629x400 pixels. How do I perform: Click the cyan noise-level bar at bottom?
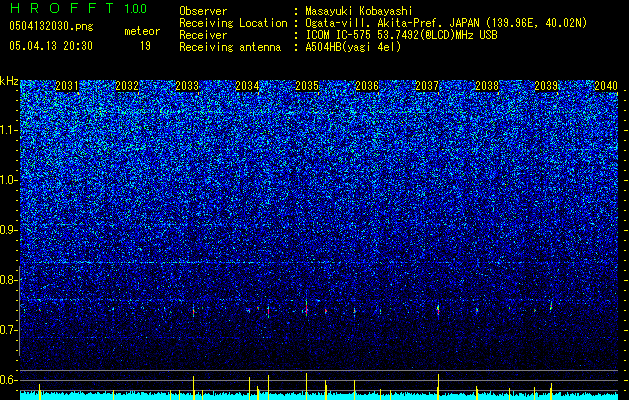319,396
